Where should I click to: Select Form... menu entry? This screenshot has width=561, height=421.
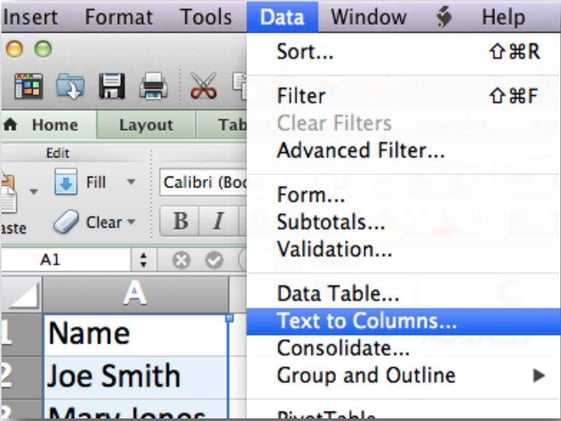(404, 195)
